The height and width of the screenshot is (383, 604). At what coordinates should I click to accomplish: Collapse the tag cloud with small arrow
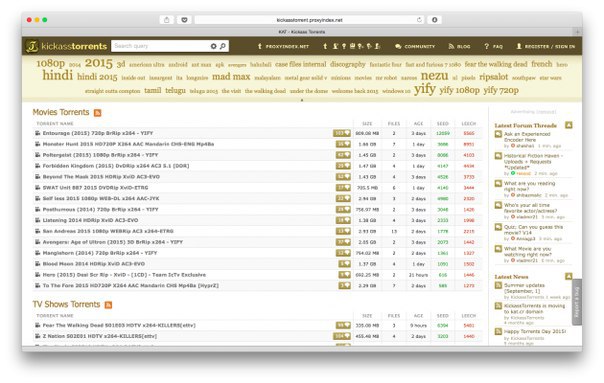tap(302, 100)
